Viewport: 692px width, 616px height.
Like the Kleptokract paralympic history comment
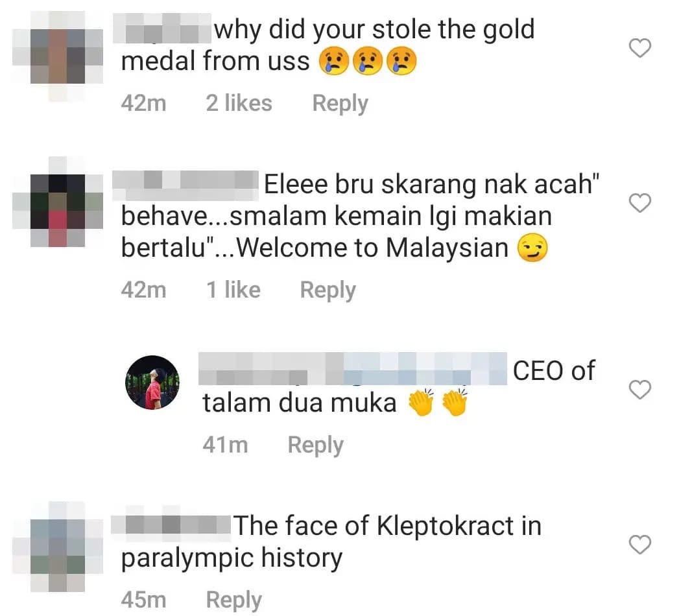[640, 545]
